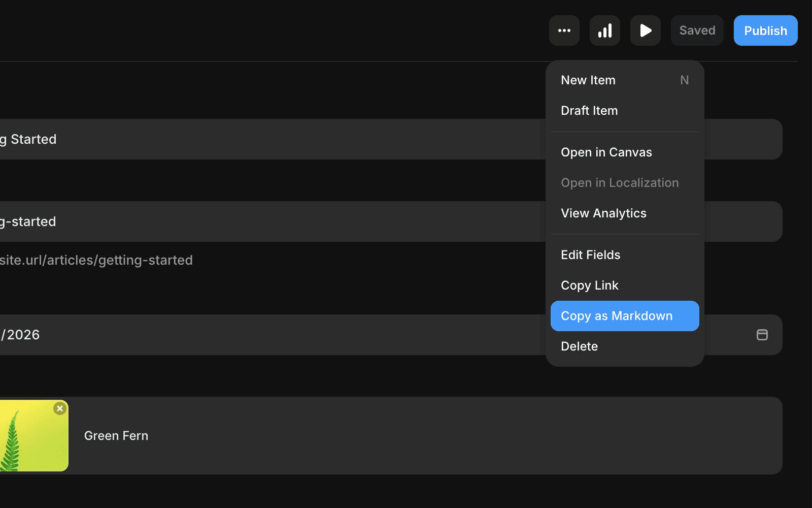Click the Saved button
Screen dimensions: 812x508
click(697, 30)
